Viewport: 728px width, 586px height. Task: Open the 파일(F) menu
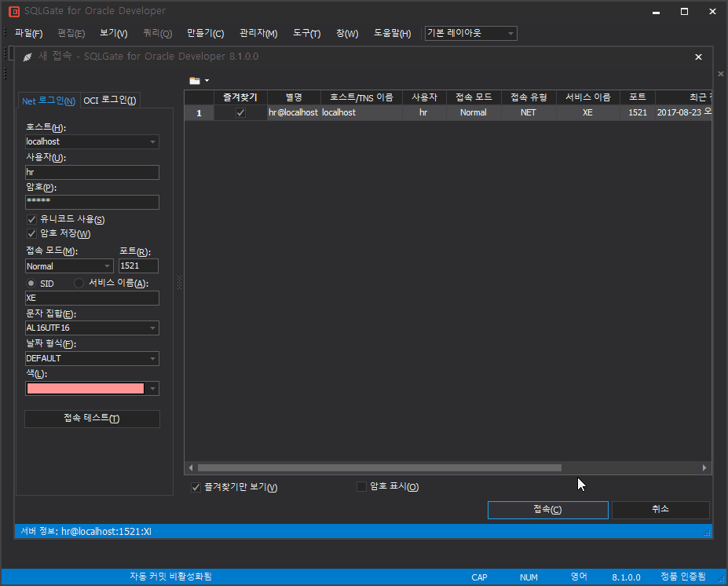click(x=29, y=34)
